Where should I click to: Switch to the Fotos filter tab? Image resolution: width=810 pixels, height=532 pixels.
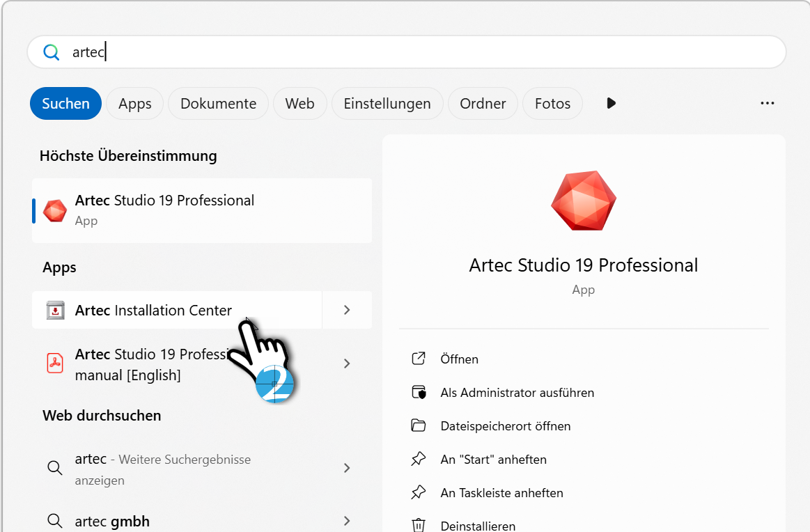552,103
